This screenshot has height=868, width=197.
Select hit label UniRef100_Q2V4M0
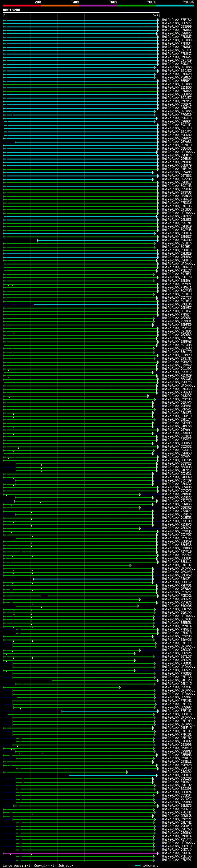[176, 172]
